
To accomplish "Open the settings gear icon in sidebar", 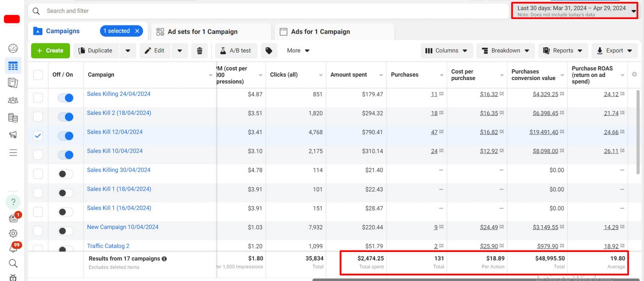I will [x=13, y=233].
